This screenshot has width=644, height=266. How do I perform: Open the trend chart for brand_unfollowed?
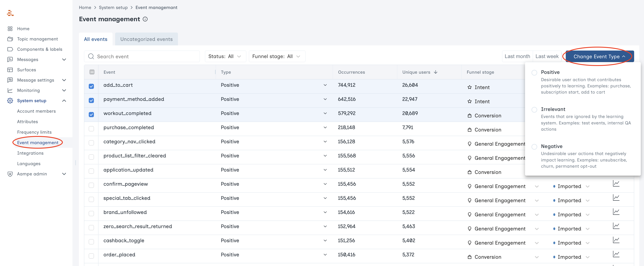click(616, 212)
